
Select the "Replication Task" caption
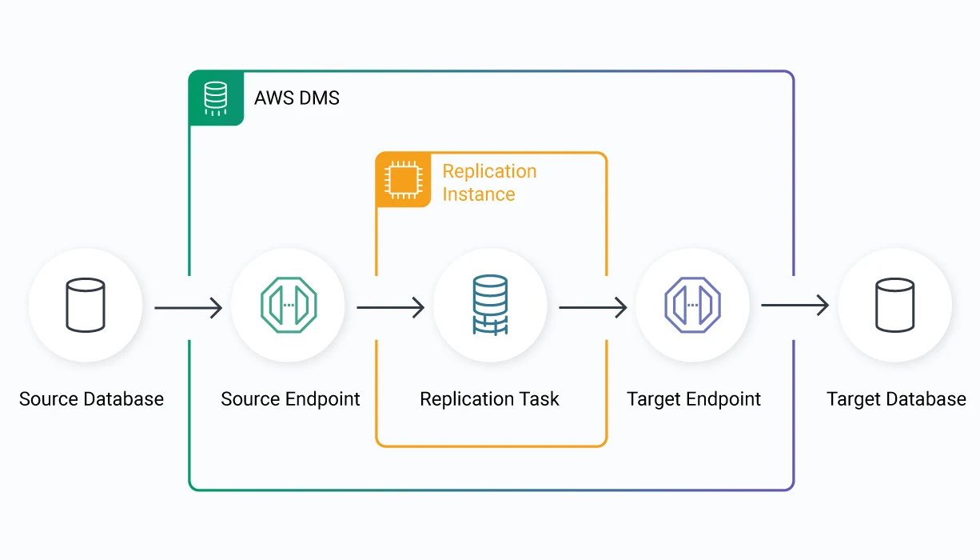coord(489,399)
